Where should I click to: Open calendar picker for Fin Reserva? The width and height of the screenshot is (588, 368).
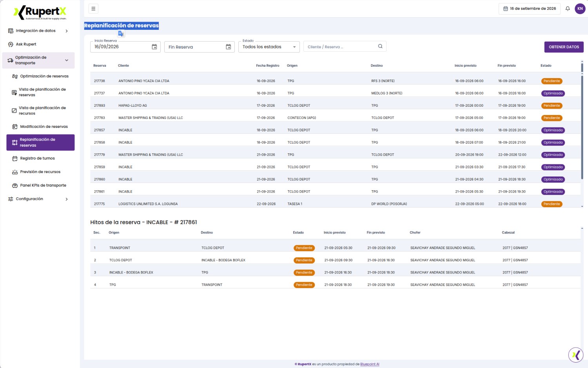point(229,47)
